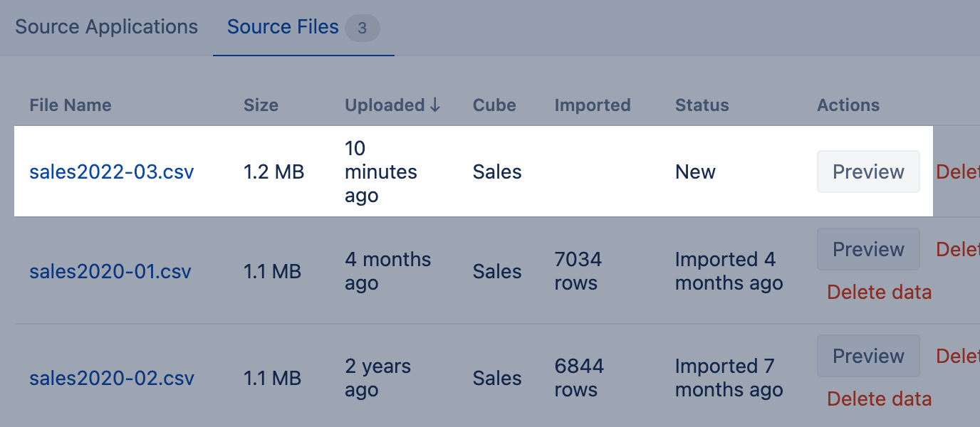This screenshot has width=980, height=427.
Task: Open the sales2020-02.csv file link
Action: tap(111, 378)
